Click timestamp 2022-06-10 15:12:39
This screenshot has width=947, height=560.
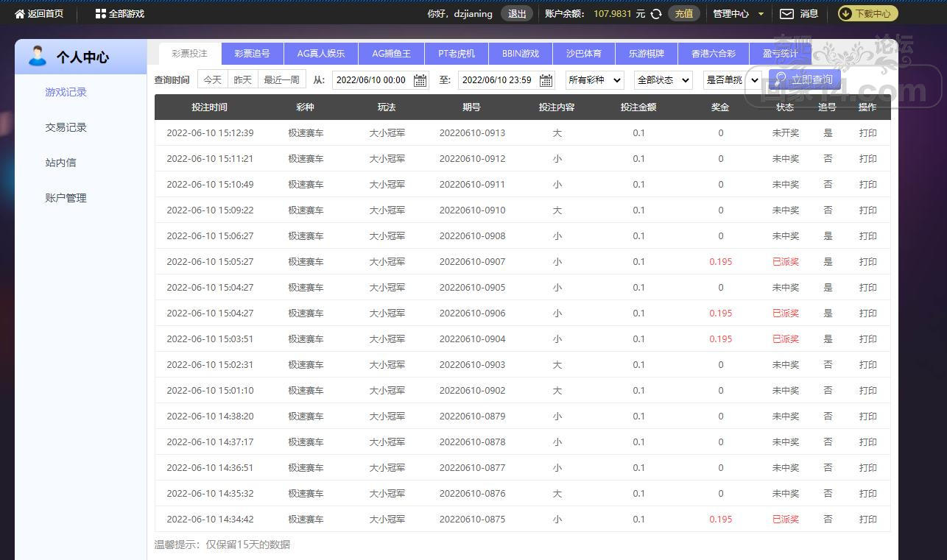click(210, 133)
